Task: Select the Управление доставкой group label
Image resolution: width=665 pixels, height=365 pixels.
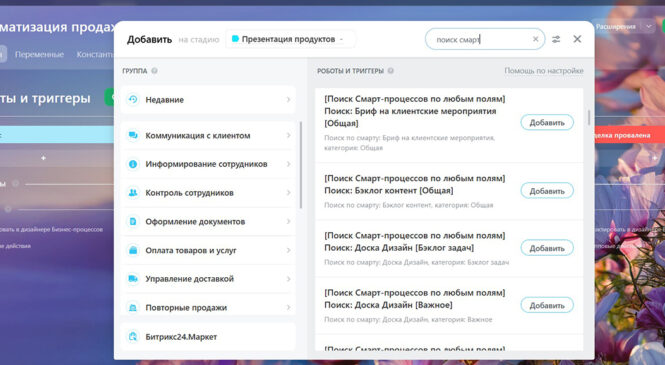Action: pos(190,279)
